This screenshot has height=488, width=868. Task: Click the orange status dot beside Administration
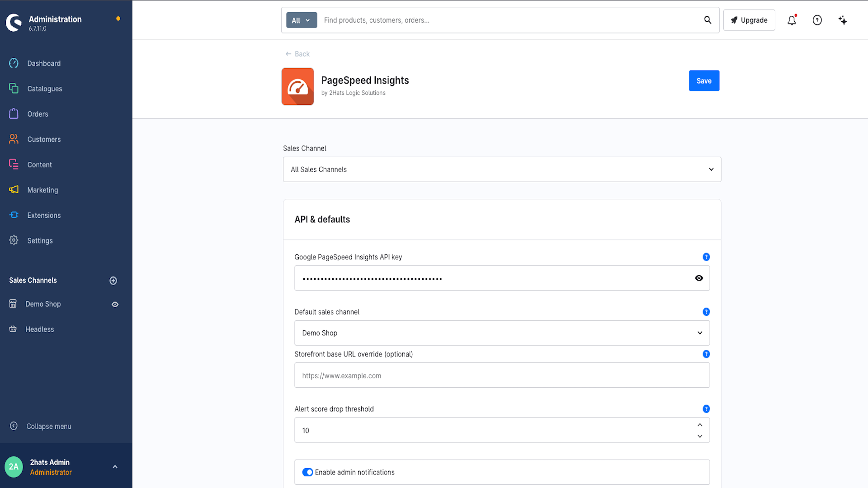pos(118,19)
